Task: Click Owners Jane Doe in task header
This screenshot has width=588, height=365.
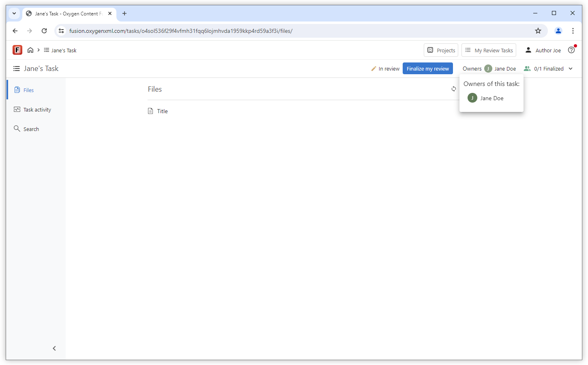Action: pos(489,69)
